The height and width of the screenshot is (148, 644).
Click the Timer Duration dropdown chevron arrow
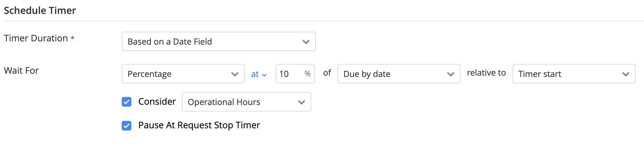click(306, 42)
